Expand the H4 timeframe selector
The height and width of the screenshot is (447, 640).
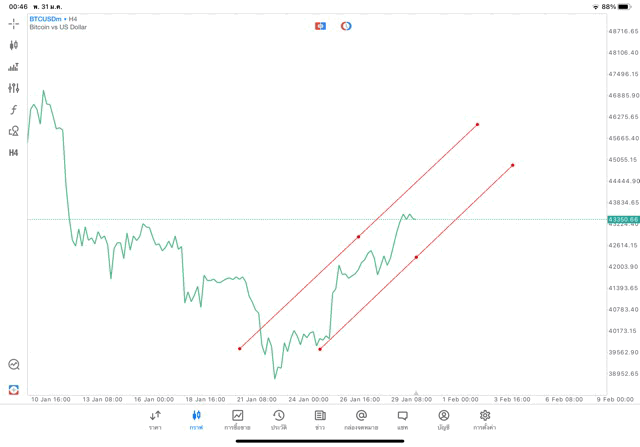pyautogui.click(x=14, y=153)
